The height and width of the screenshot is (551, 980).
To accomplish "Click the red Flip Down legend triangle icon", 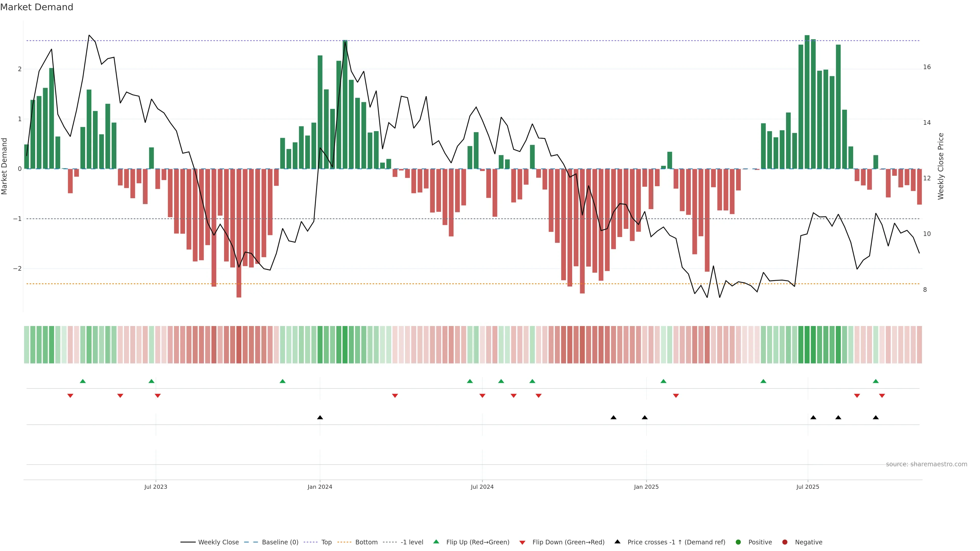I will 522,542.
